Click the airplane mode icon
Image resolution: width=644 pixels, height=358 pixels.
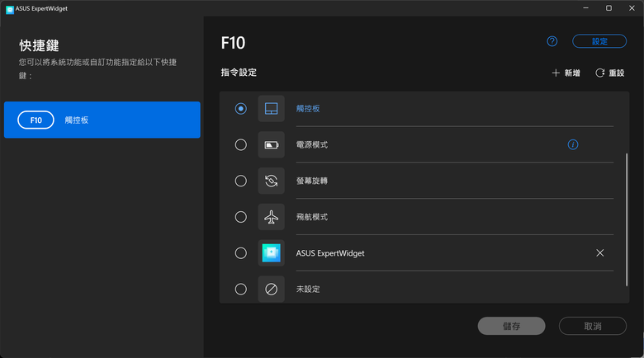pyautogui.click(x=271, y=217)
